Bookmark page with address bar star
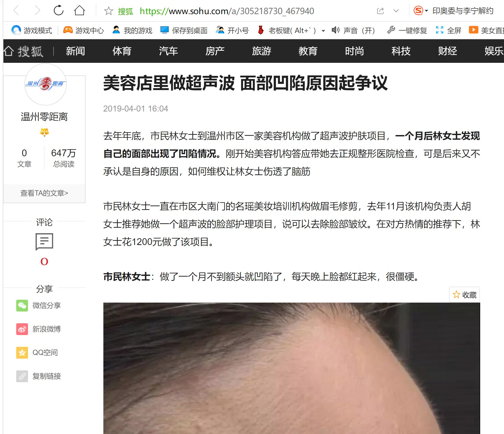 pos(108,11)
